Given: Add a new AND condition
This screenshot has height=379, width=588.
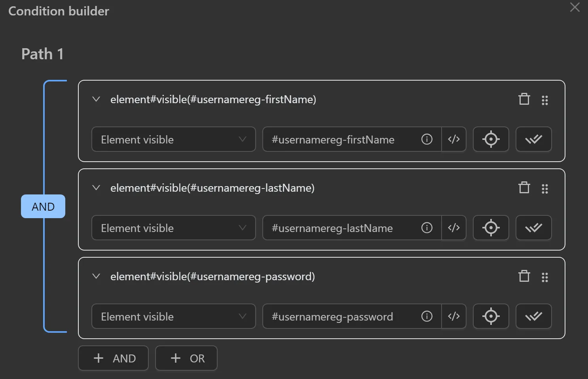Looking at the screenshot, I should (x=114, y=358).
